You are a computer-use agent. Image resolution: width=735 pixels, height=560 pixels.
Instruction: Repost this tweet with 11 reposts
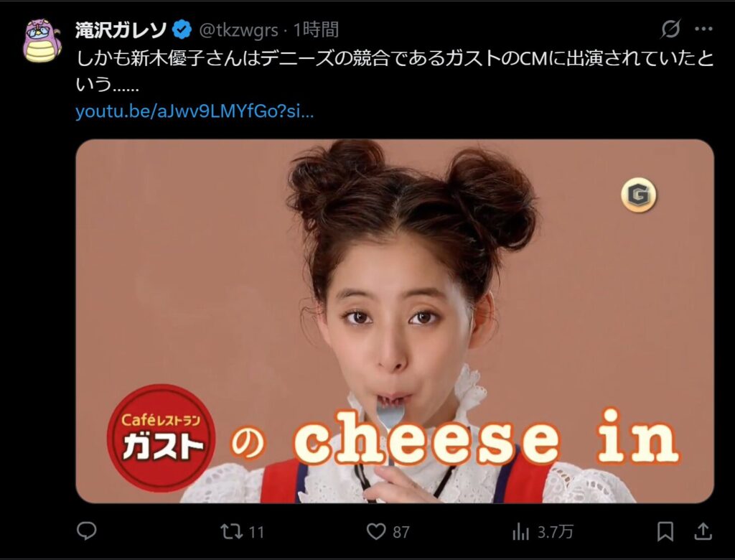pyautogui.click(x=232, y=531)
